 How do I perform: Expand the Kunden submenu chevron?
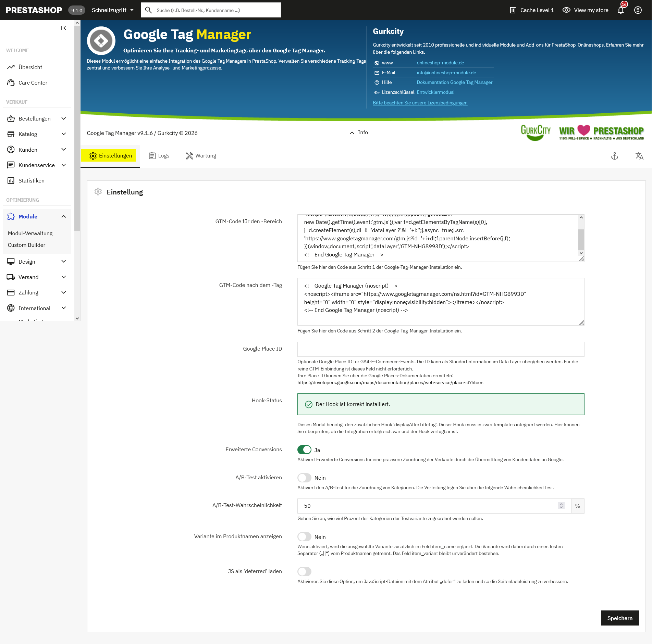(x=64, y=150)
